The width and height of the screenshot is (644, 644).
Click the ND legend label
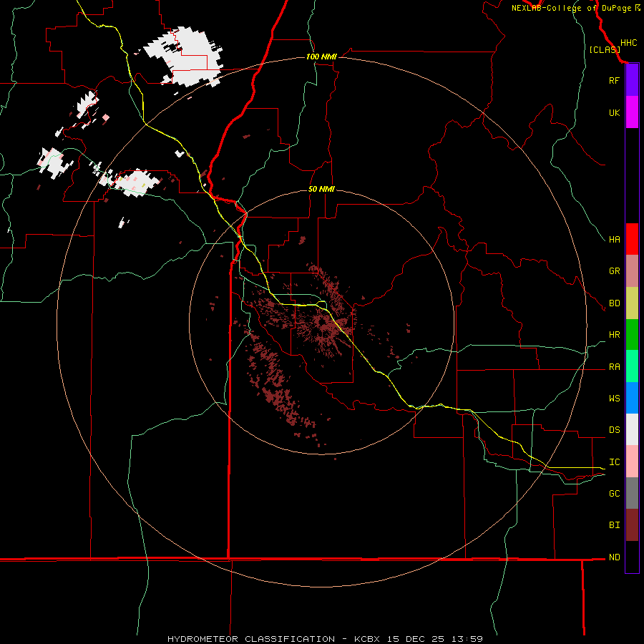(x=614, y=557)
